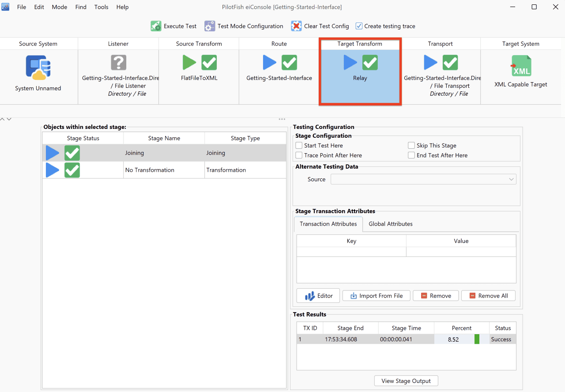Click the Target Transform blue play arrow
The width and height of the screenshot is (565, 392).
point(350,63)
